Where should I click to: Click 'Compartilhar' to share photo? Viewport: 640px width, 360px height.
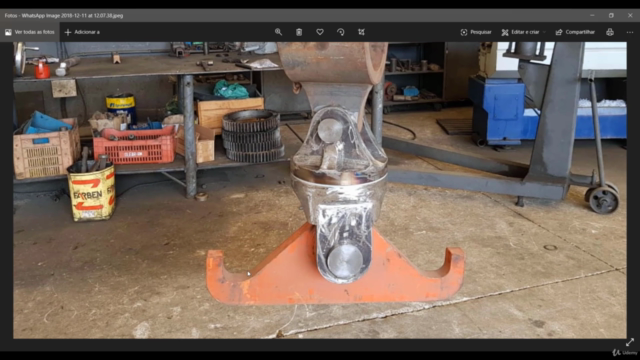click(x=575, y=32)
